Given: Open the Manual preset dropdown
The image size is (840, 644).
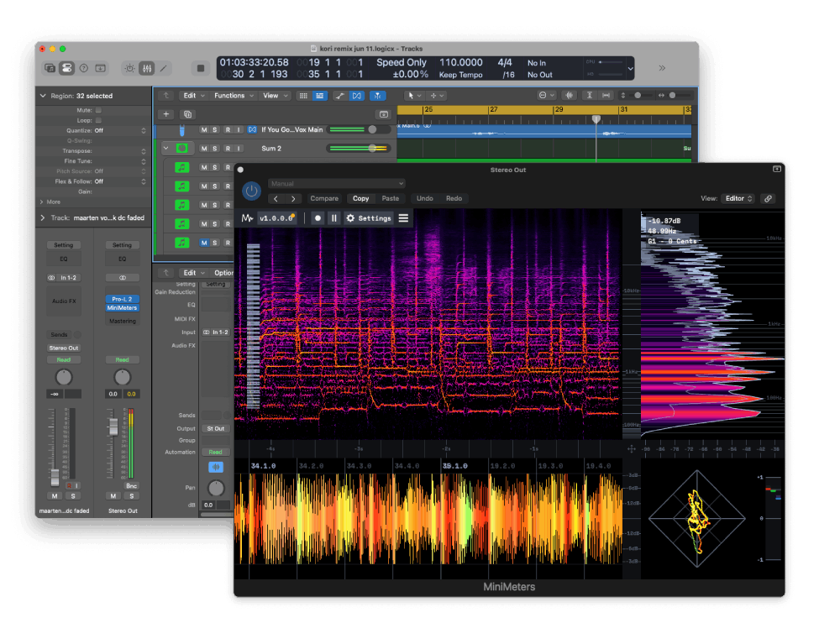Looking at the screenshot, I should (x=337, y=184).
